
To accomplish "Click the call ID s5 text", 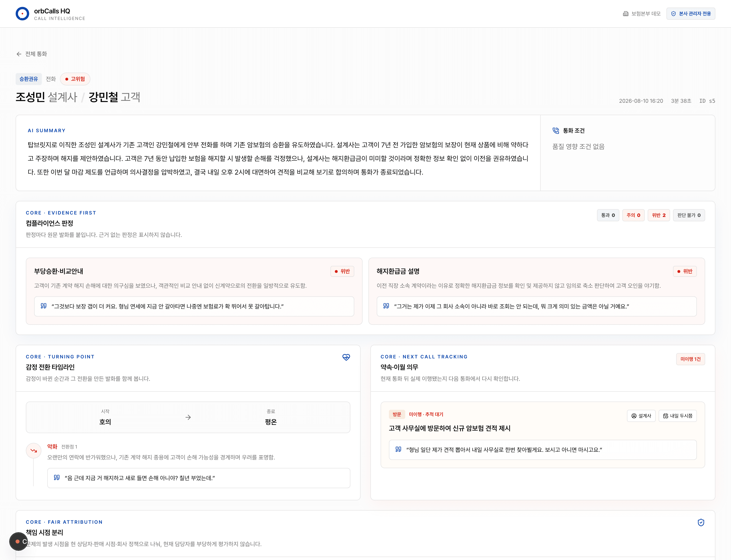I will (707, 101).
